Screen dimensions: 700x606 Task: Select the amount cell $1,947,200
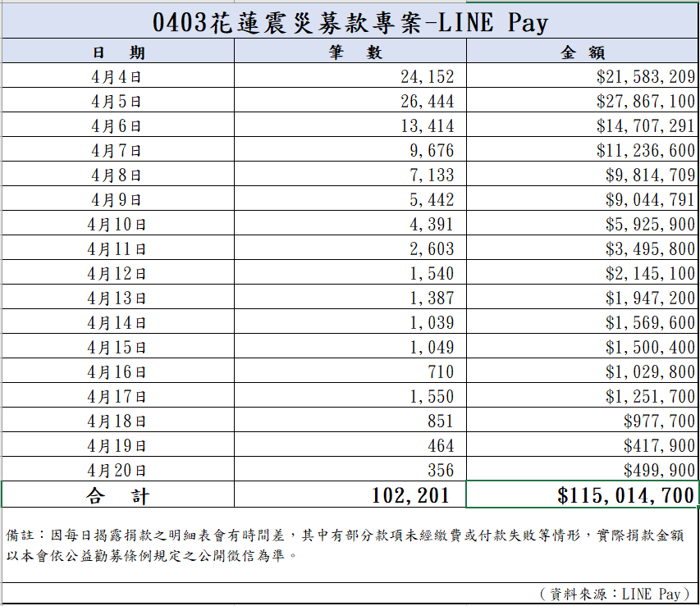point(583,296)
